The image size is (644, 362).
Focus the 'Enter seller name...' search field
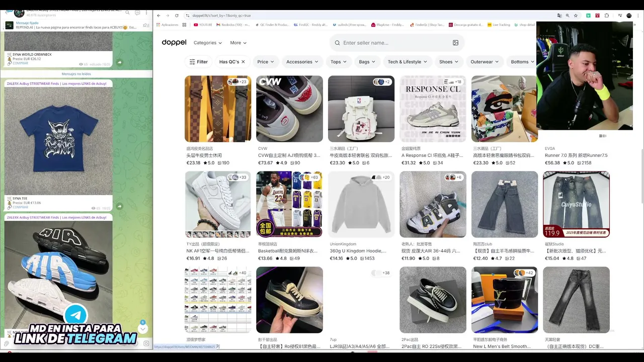[x=396, y=43]
